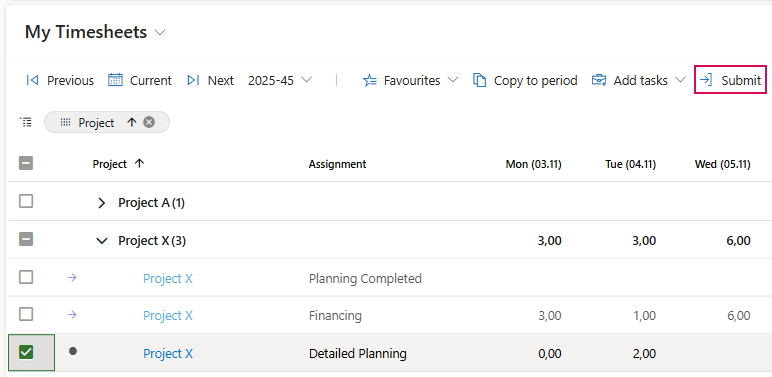Viewport: 772px width, 377px height.
Task: Click Copy to period
Action: pyautogui.click(x=525, y=80)
